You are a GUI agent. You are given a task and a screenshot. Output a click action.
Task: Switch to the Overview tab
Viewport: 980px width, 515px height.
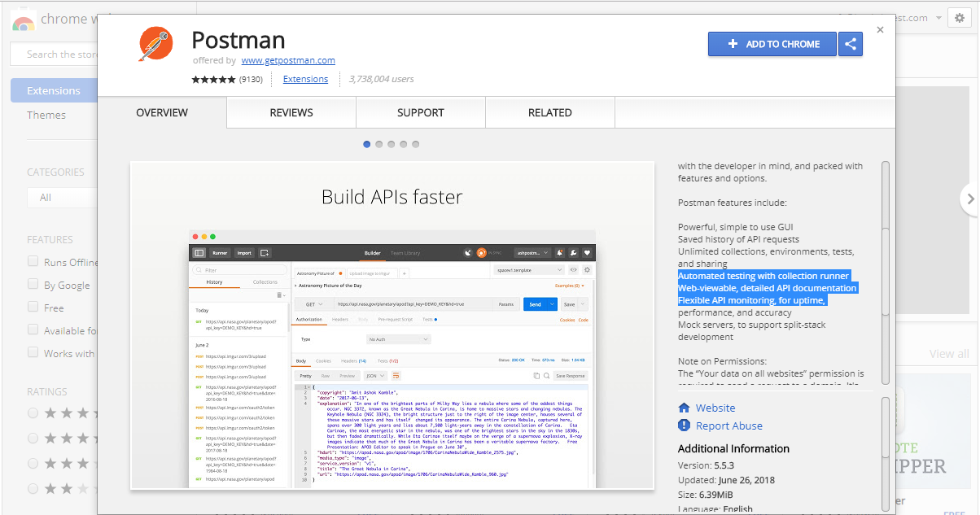click(162, 113)
